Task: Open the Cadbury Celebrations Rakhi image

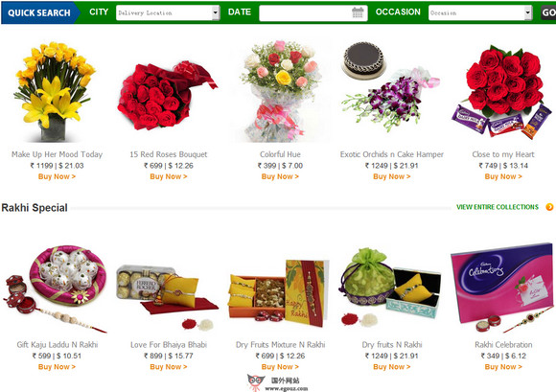Action: click(501, 288)
